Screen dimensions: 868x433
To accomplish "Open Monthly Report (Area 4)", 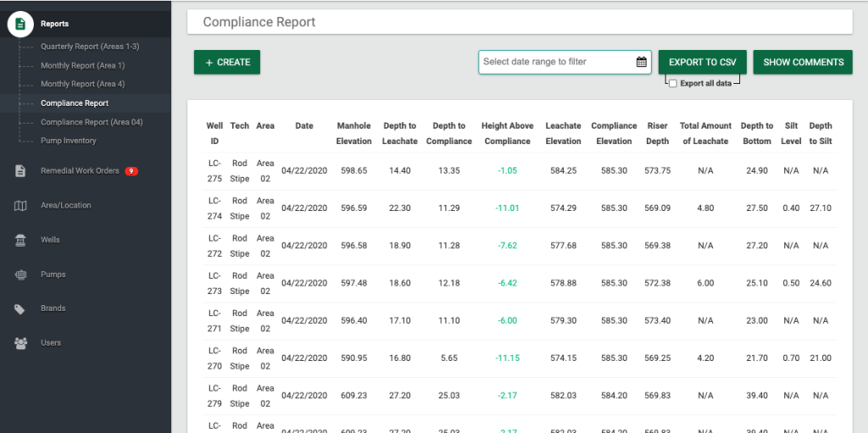I will pos(82,84).
